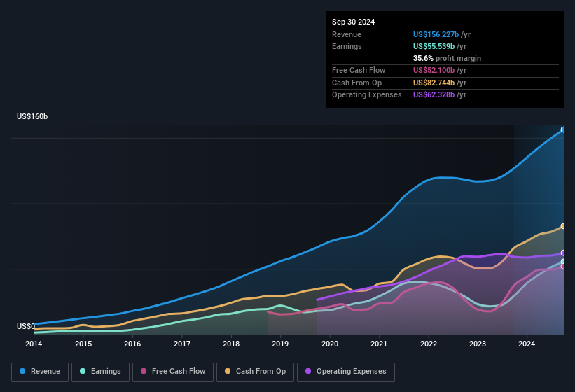Click the Revenue endpoint marker on chart
575x392 pixels.
pos(563,129)
